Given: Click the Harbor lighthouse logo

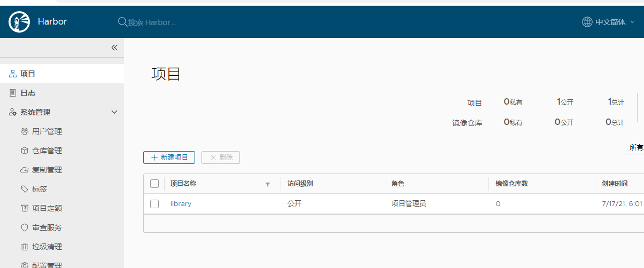Looking at the screenshot, I should point(20,22).
